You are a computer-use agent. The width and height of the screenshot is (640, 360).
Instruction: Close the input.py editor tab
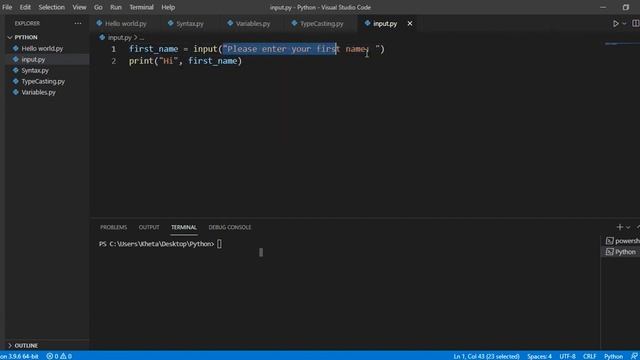click(410, 24)
